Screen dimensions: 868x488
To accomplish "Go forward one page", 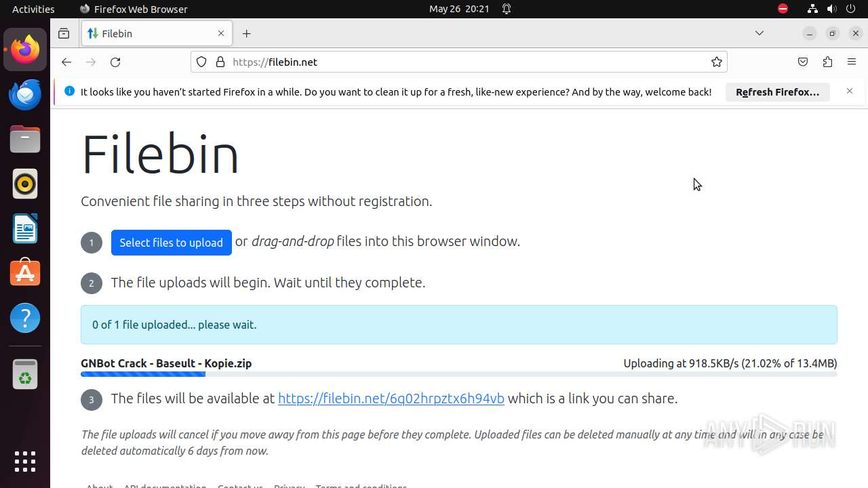I will 91,62.
